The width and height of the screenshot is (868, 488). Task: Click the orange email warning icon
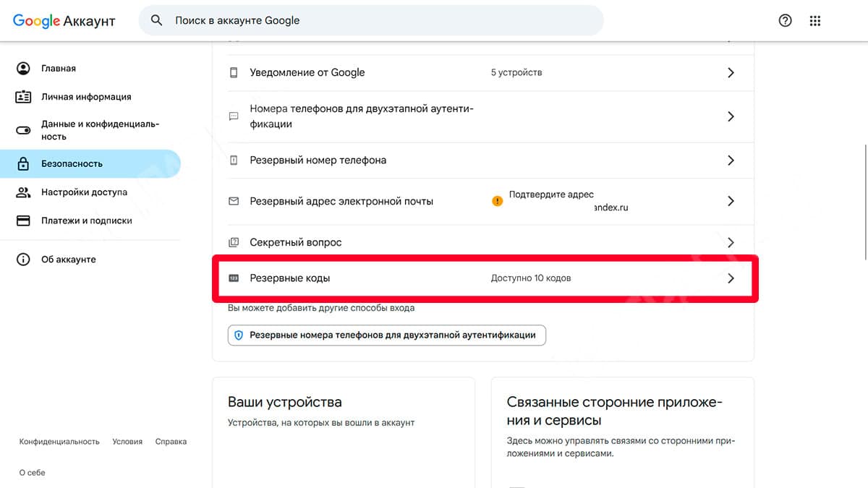coord(497,201)
